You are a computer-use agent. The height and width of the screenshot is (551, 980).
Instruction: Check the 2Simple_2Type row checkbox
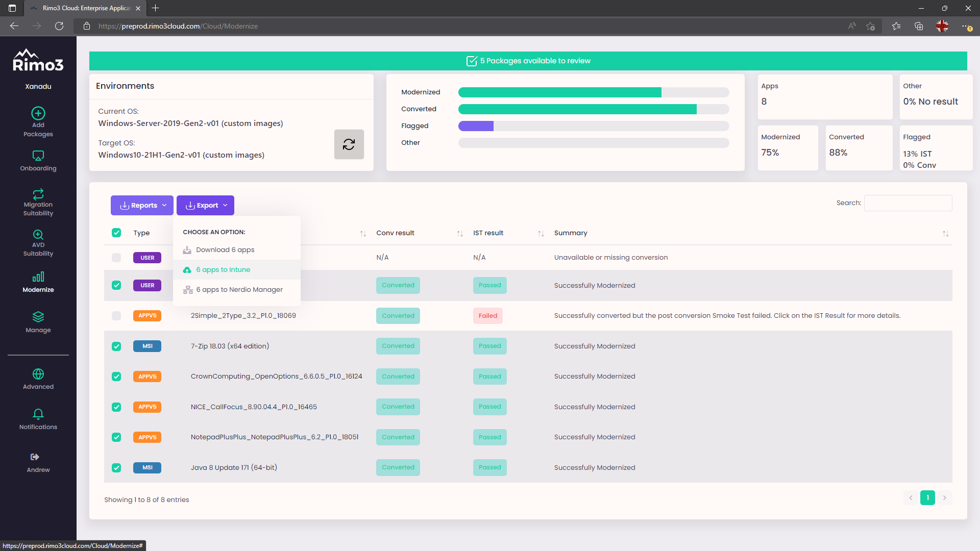coord(116,316)
